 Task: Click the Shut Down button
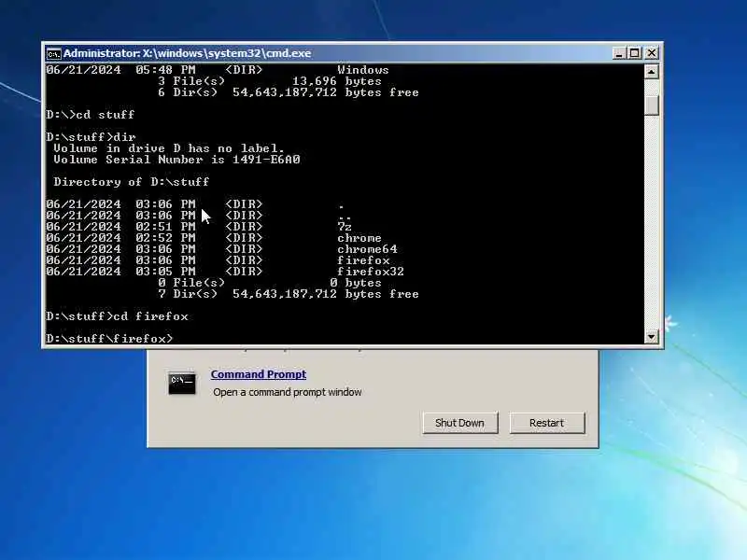tap(459, 423)
